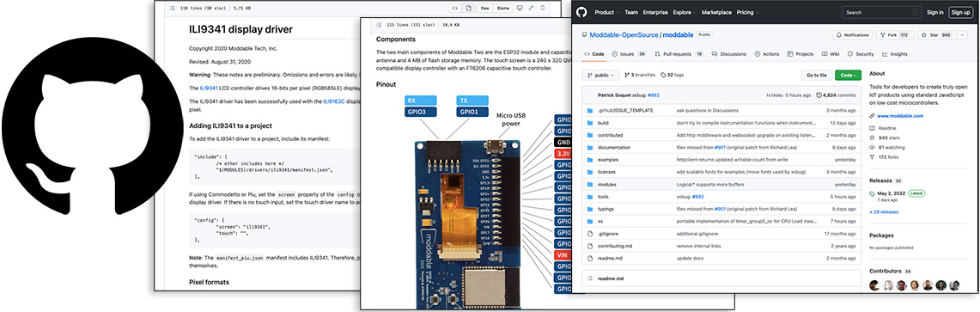Screen dimensions: 980x312
Task: Click the GitHub logo in the repo page header
Action: [581, 12]
